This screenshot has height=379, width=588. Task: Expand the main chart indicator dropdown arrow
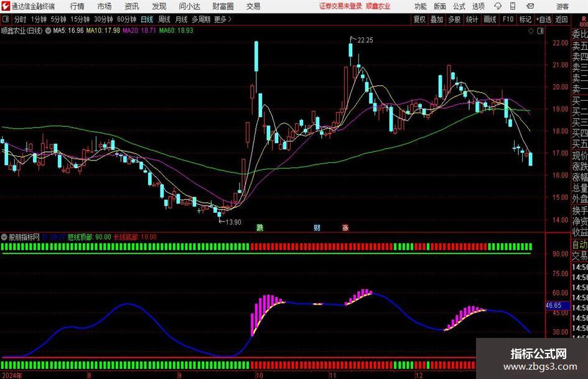(x=49, y=30)
